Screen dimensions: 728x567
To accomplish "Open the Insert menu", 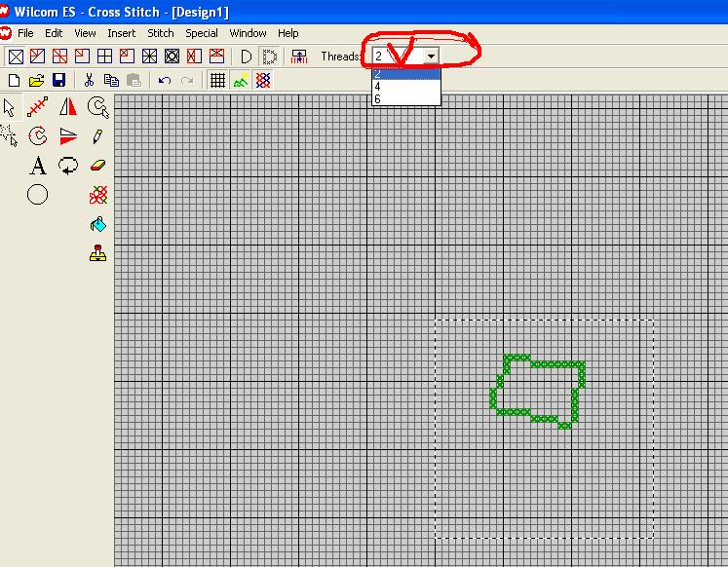I will pos(122,33).
